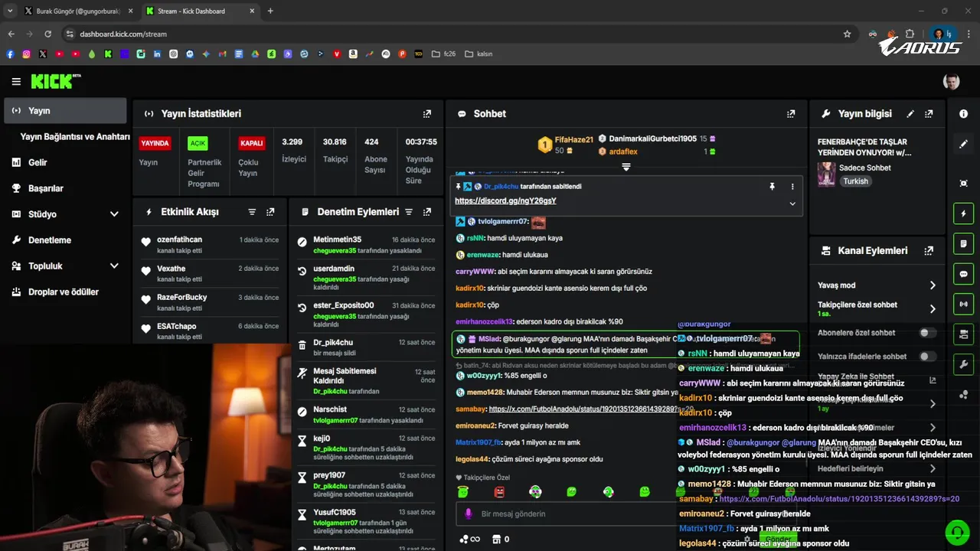Pop out the Yayın bilgisi panel
Screen dimensions: 980x551
pyautogui.click(x=929, y=114)
